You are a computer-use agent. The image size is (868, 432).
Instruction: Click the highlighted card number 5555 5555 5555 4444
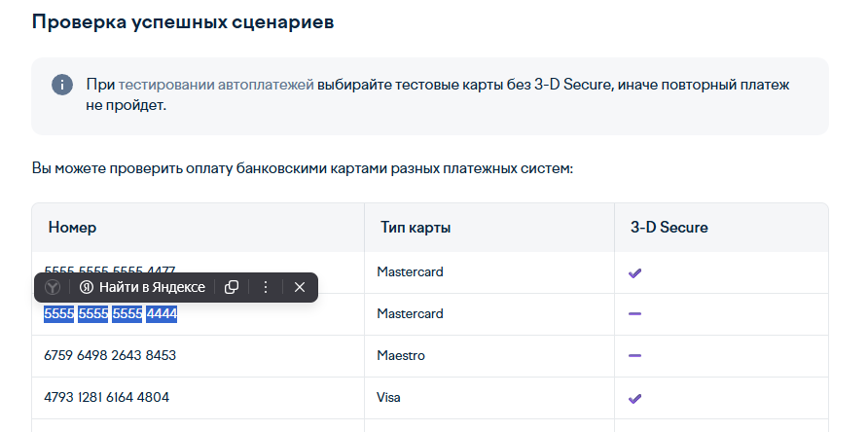(111, 314)
